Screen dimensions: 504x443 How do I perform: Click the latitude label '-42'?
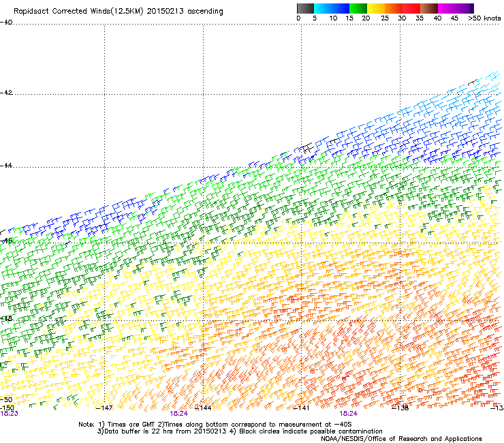[x=6, y=93]
